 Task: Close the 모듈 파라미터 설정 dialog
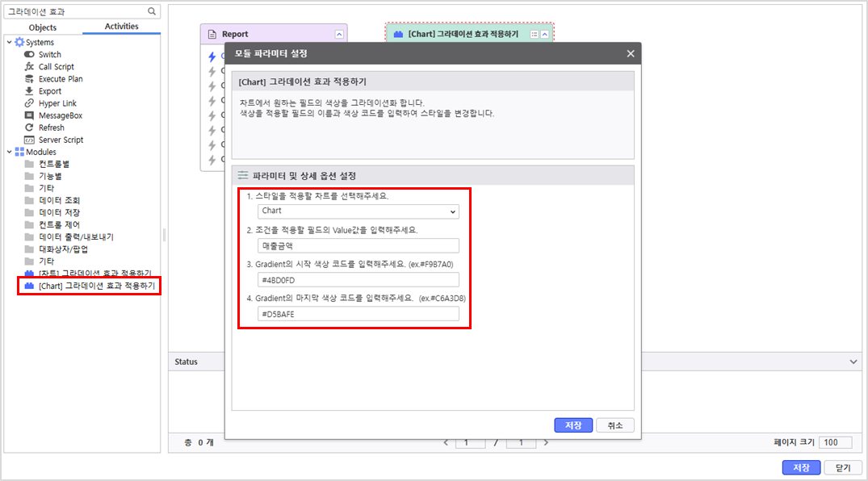631,54
